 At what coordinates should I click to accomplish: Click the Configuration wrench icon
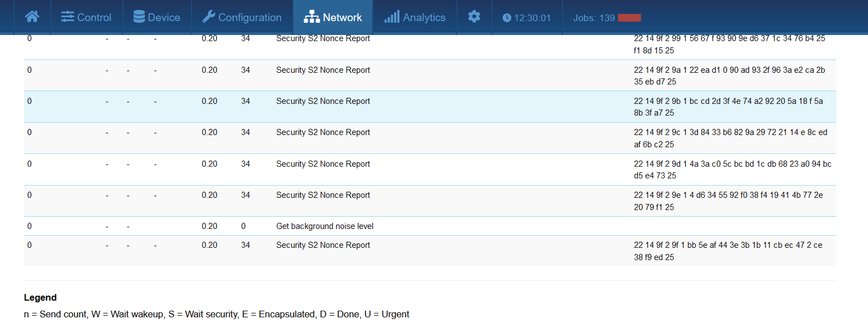point(208,17)
